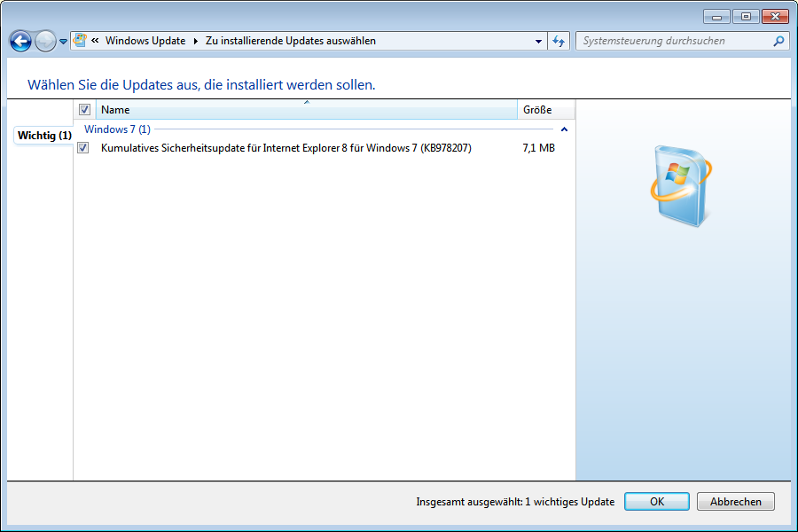This screenshot has width=798, height=532.
Task: Click breadcrumb 'Zu installierende Updates auswählen'
Action: pyautogui.click(x=291, y=41)
